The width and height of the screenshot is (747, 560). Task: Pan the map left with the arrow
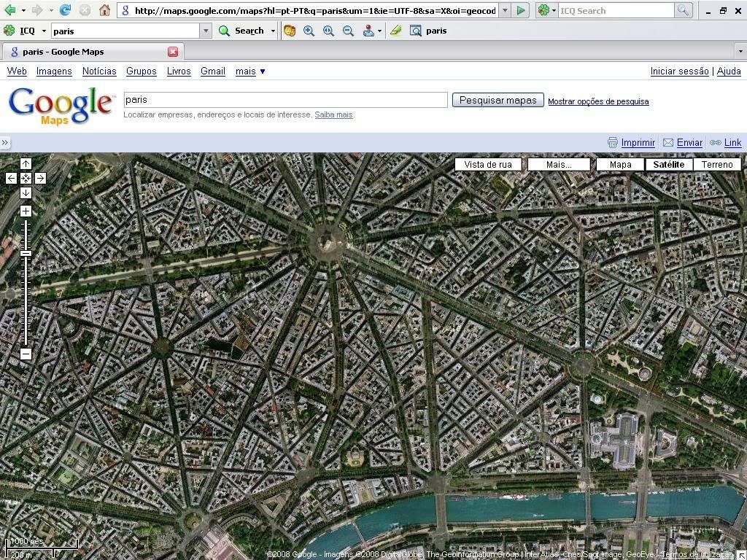pos(11,178)
